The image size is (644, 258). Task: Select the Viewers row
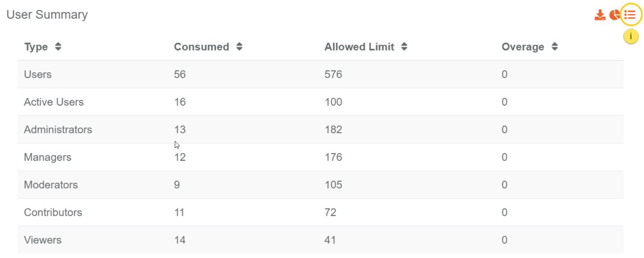pyautogui.click(x=320, y=240)
